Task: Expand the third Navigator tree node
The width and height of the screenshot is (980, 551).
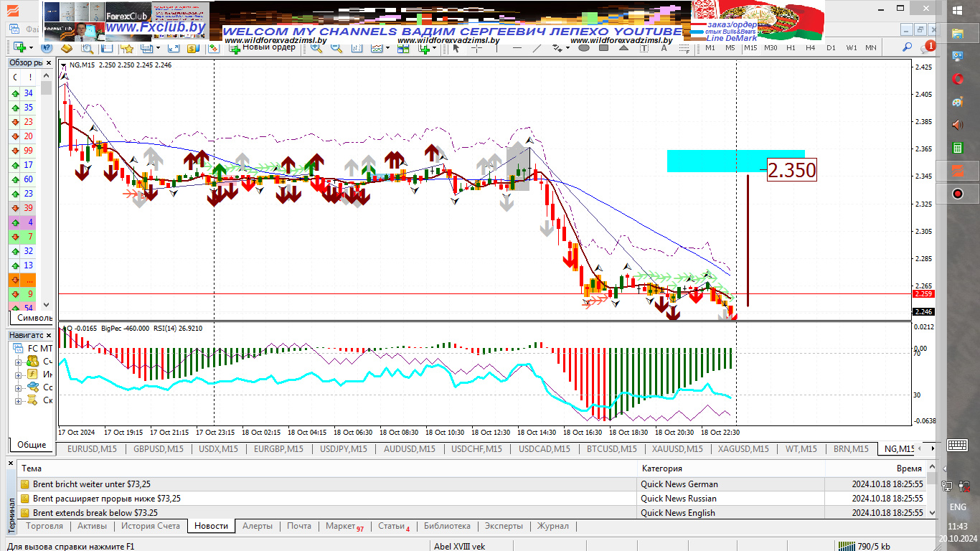Action: point(18,387)
